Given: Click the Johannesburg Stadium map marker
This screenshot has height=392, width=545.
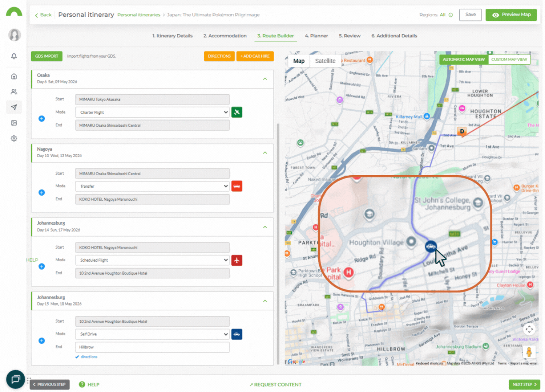Looking at the screenshot, I should click(x=486, y=346).
